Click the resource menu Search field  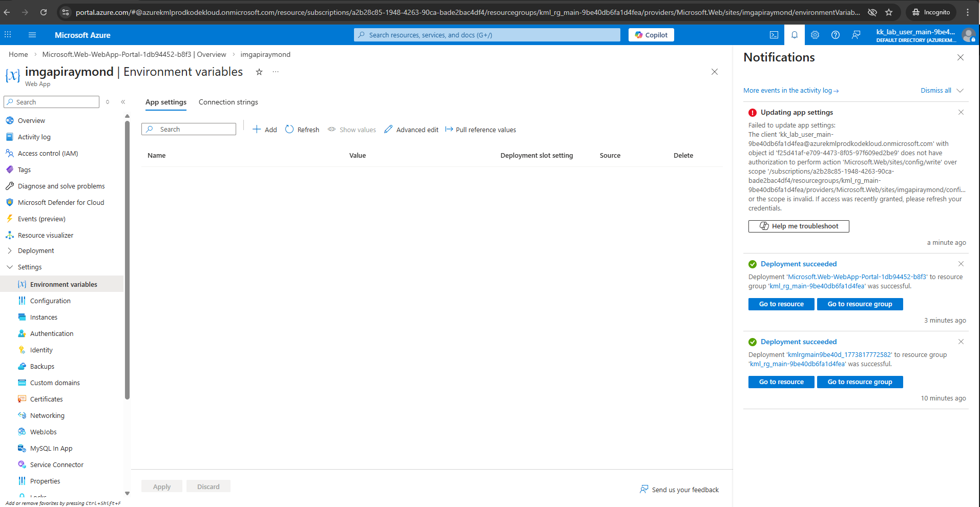point(51,102)
